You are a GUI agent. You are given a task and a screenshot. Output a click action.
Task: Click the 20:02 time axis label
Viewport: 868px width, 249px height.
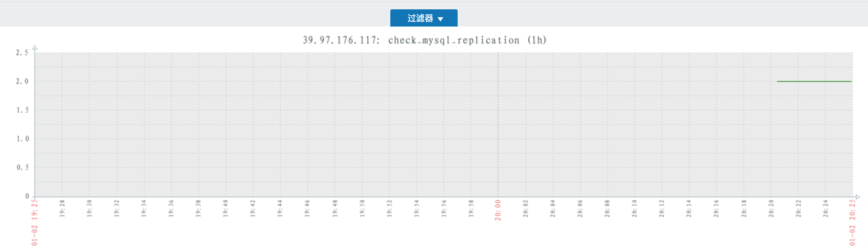click(525, 208)
